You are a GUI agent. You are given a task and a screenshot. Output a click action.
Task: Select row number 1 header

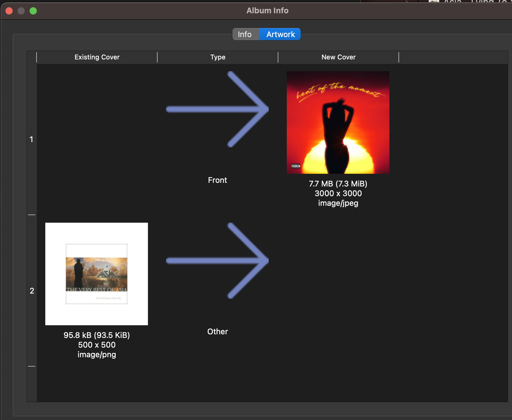click(31, 139)
